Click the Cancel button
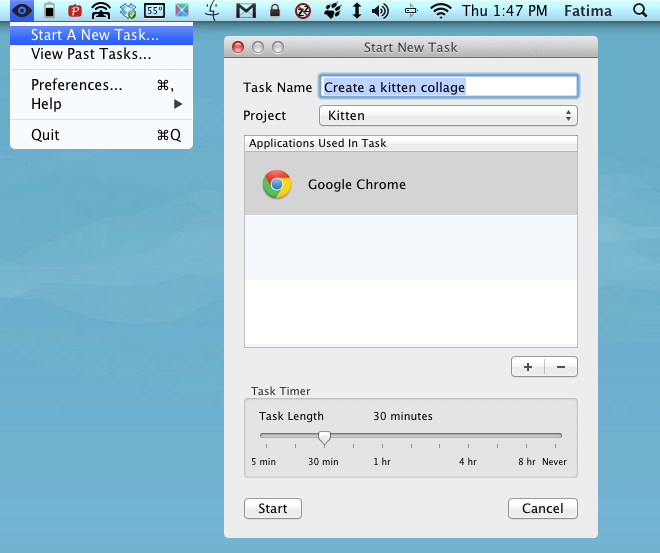The image size is (660, 553). [x=543, y=508]
